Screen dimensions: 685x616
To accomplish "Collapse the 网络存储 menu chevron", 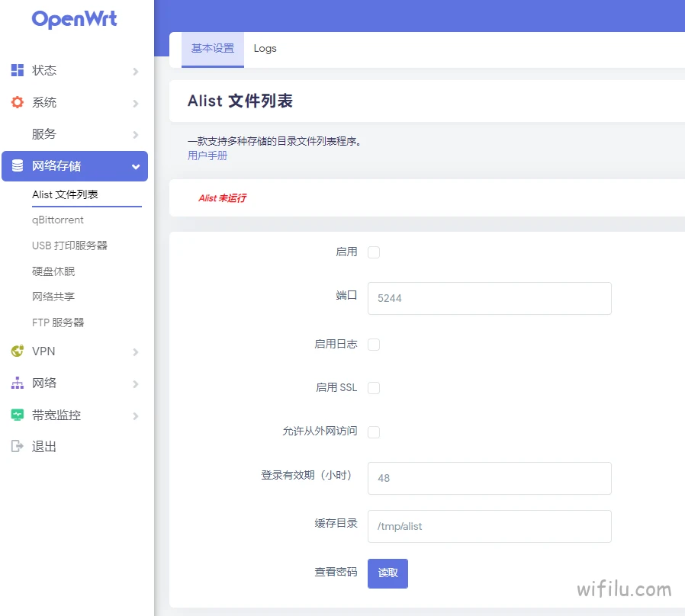I will pyautogui.click(x=136, y=166).
